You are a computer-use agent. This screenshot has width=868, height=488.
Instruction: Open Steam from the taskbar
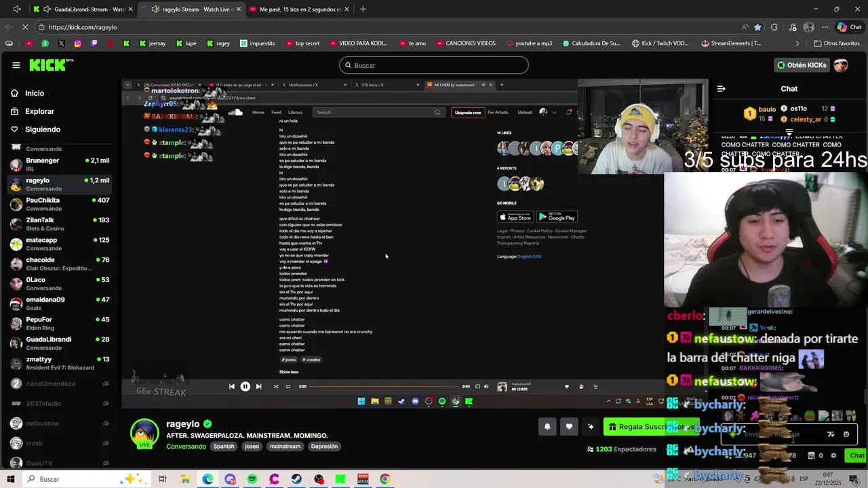(x=296, y=479)
